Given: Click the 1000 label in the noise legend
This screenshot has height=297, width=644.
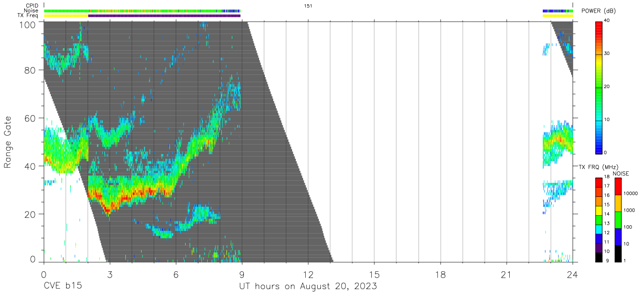Looking at the screenshot, I should (x=629, y=211).
